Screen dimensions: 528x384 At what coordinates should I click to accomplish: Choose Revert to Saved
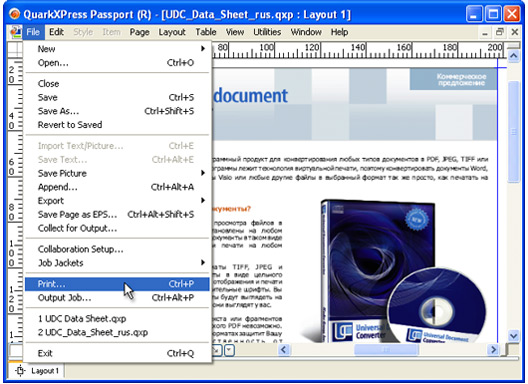tap(117, 125)
